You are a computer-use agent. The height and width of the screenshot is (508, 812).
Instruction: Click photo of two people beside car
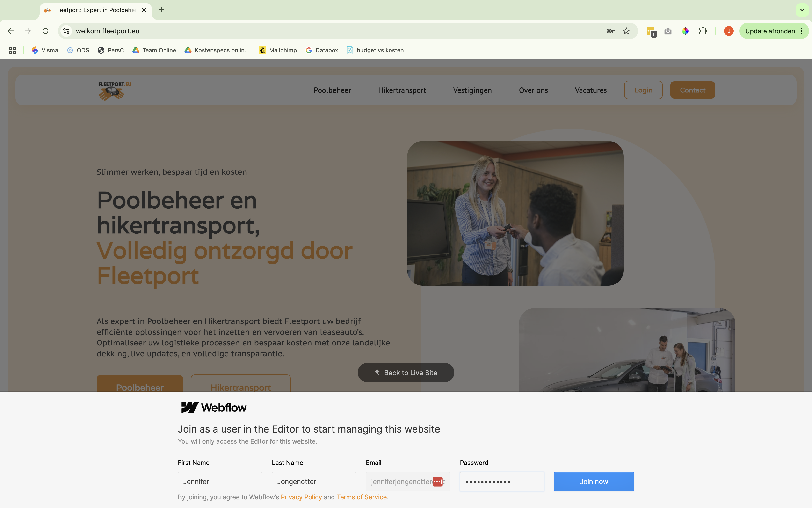(x=627, y=350)
